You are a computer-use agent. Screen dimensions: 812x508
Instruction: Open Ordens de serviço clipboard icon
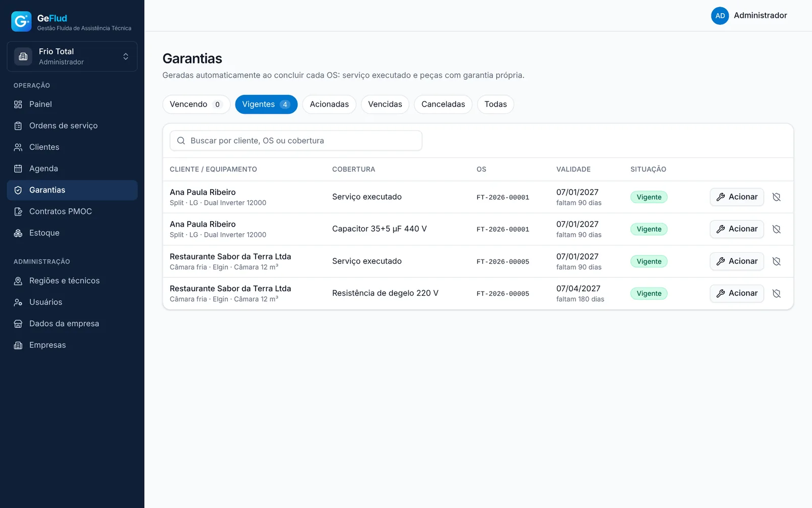18,125
